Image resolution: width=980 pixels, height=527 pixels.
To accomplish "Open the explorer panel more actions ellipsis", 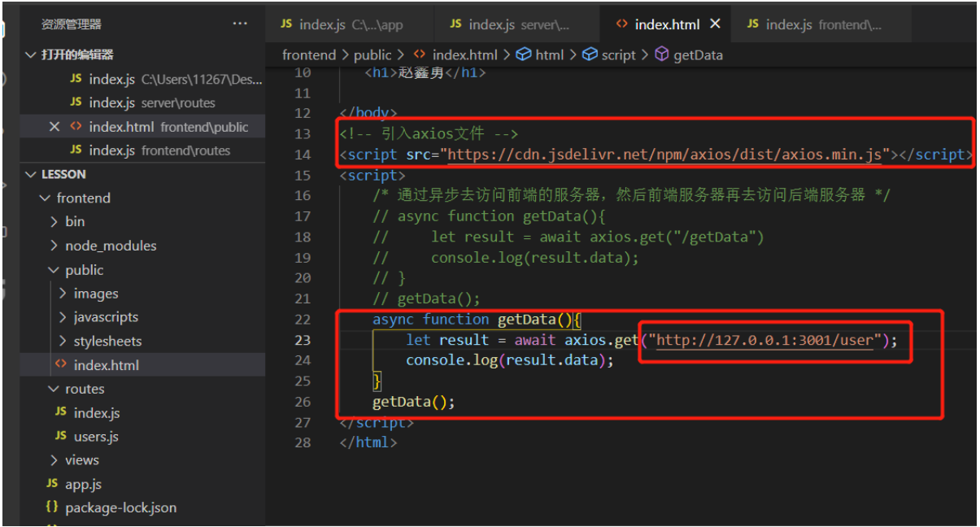I will tap(240, 24).
